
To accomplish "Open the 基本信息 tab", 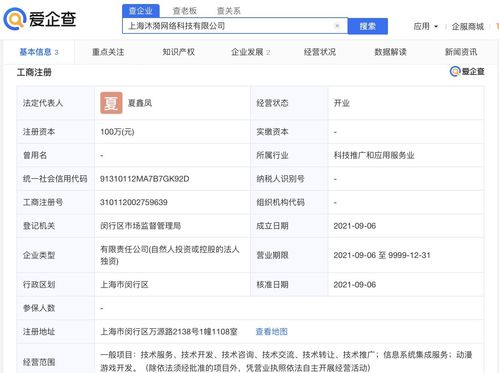I will pos(39,52).
